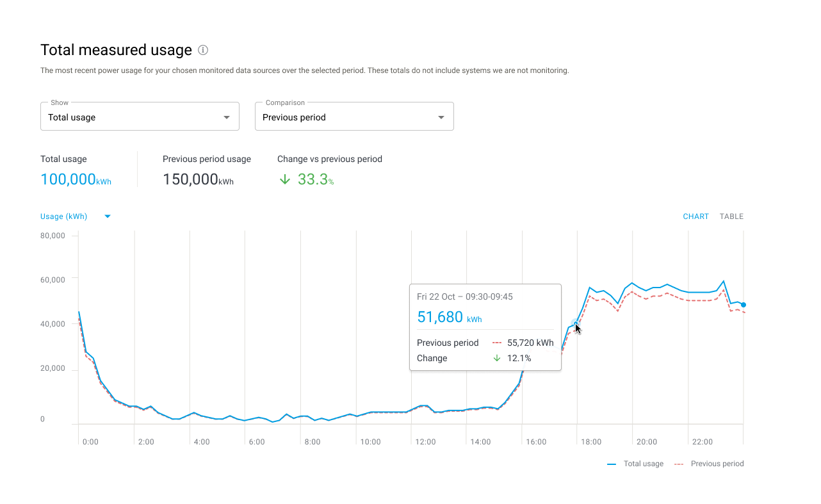Click the Total usage legend entry
Viewport: 821px width, 504px height.
click(635, 464)
